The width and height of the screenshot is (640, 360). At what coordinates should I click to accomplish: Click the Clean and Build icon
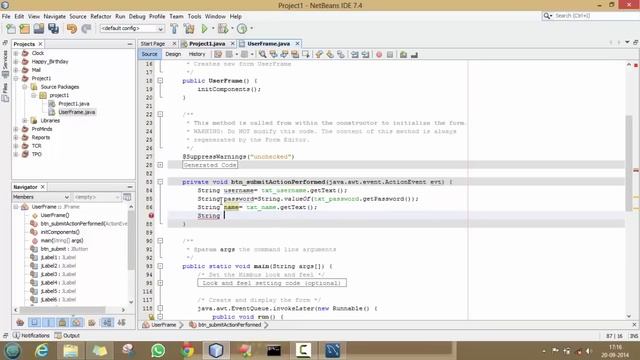pyautogui.click(x=189, y=29)
